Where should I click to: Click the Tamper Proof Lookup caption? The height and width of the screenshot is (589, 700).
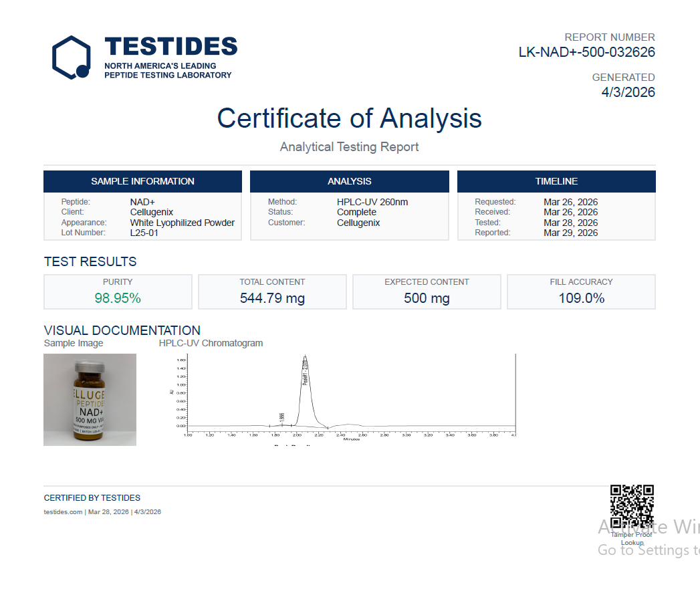632,539
